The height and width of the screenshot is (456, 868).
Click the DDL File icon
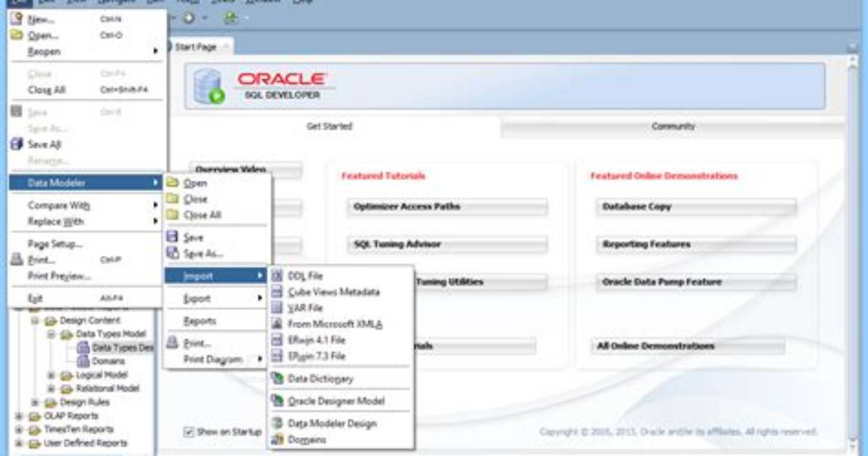click(x=277, y=275)
